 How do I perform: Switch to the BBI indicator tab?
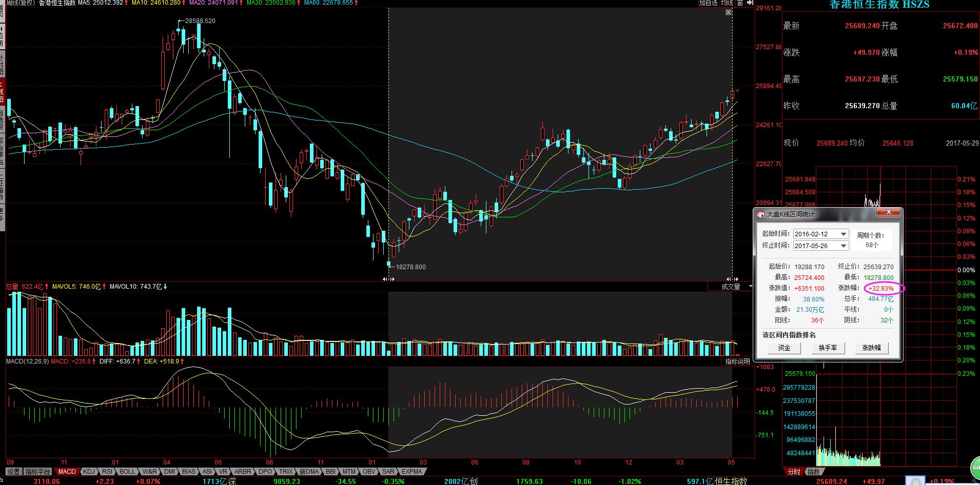click(x=331, y=472)
